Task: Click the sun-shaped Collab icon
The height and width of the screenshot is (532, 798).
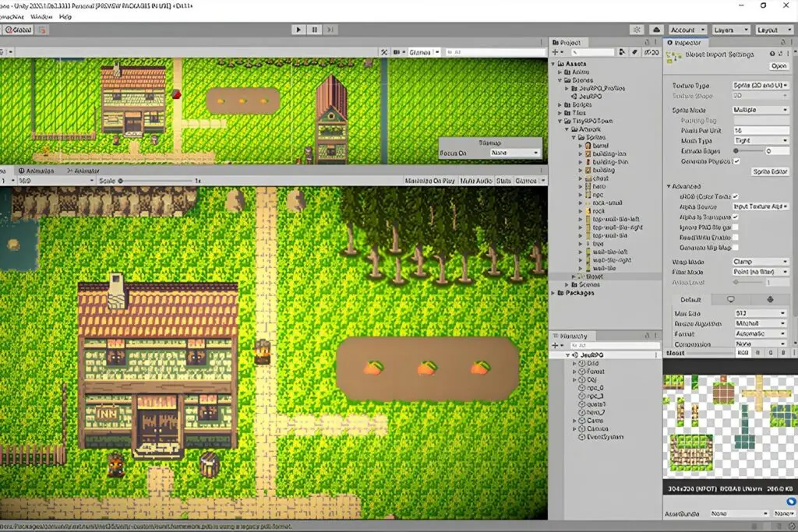Action: click(x=637, y=30)
